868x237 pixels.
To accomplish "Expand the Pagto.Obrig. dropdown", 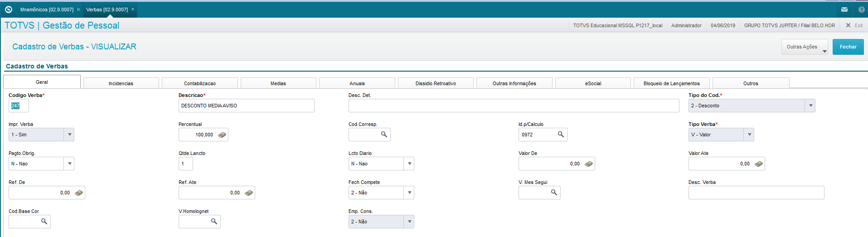I will (x=69, y=164).
